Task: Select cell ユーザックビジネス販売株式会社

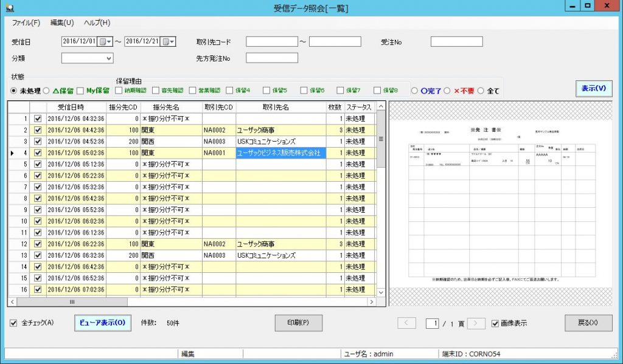Action: coord(281,153)
